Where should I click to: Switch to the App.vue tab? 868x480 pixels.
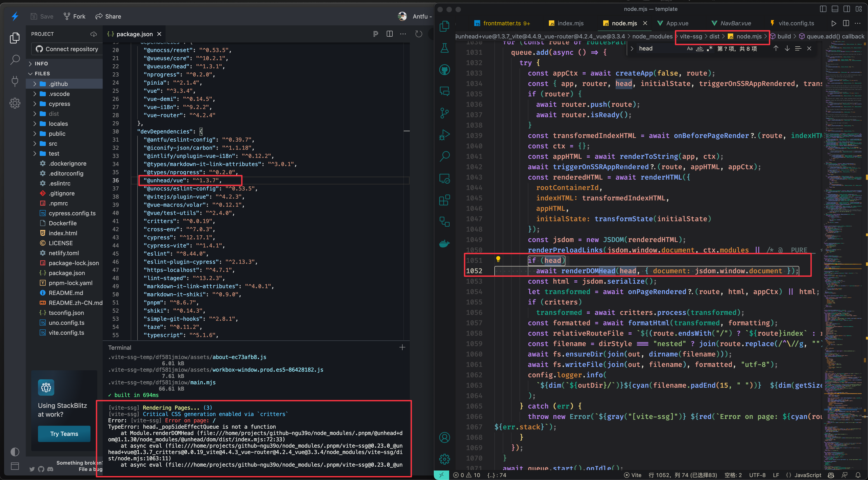click(x=677, y=23)
